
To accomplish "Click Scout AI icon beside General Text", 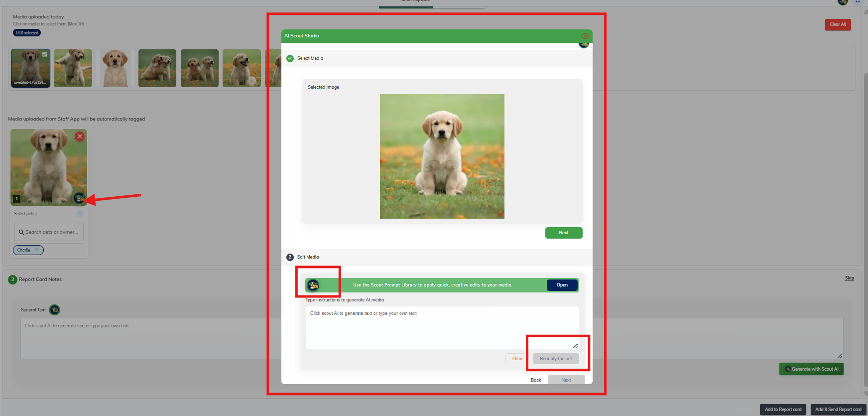I will (x=55, y=310).
